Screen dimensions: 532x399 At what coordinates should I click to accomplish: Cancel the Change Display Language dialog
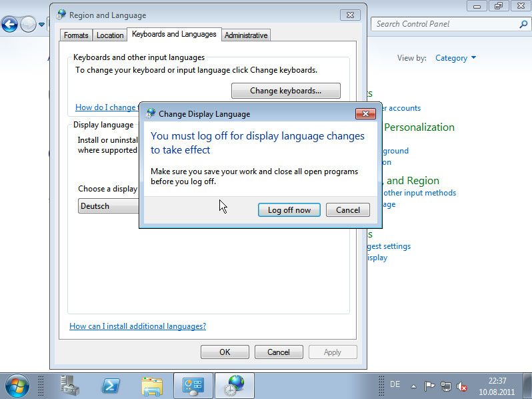click(348, 210)
